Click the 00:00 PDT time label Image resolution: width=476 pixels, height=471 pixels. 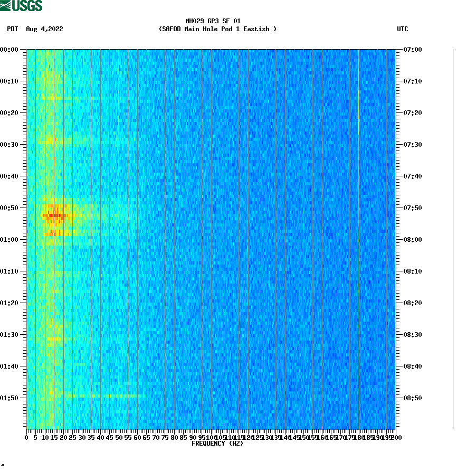[10, 50]
